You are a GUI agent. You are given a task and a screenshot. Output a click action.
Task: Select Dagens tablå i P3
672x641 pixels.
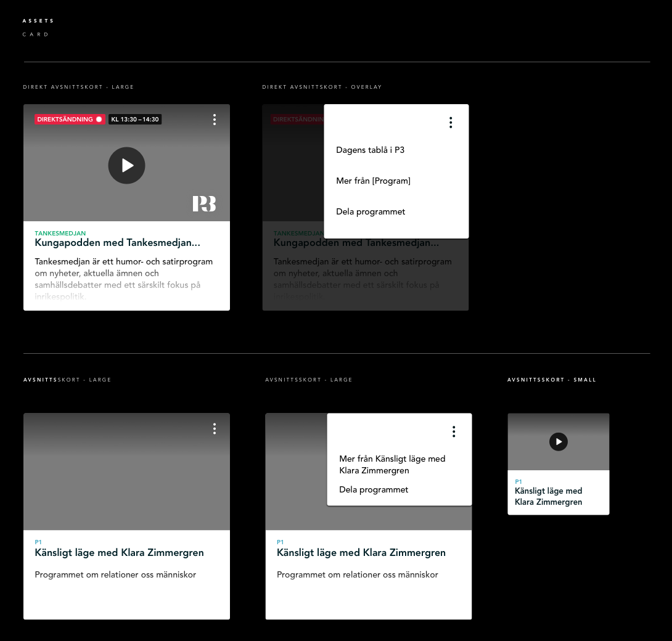pyautogui.click(x=371, y=150)
